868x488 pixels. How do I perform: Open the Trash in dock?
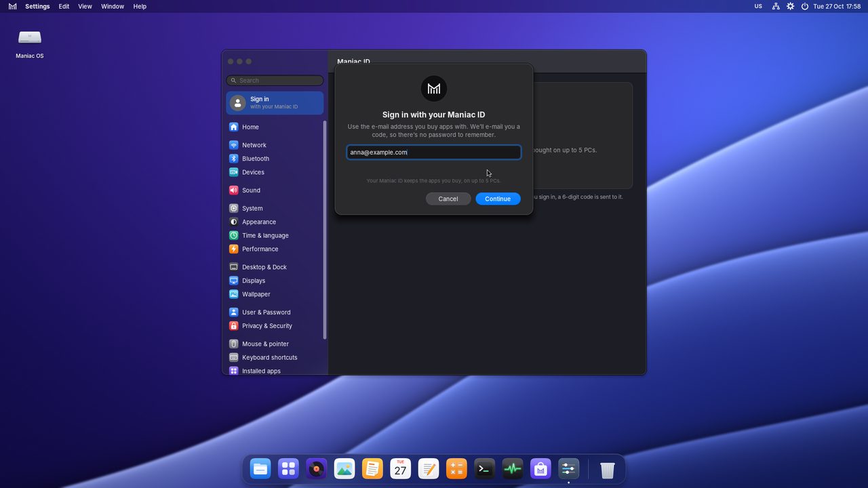[x=608, y=469]
